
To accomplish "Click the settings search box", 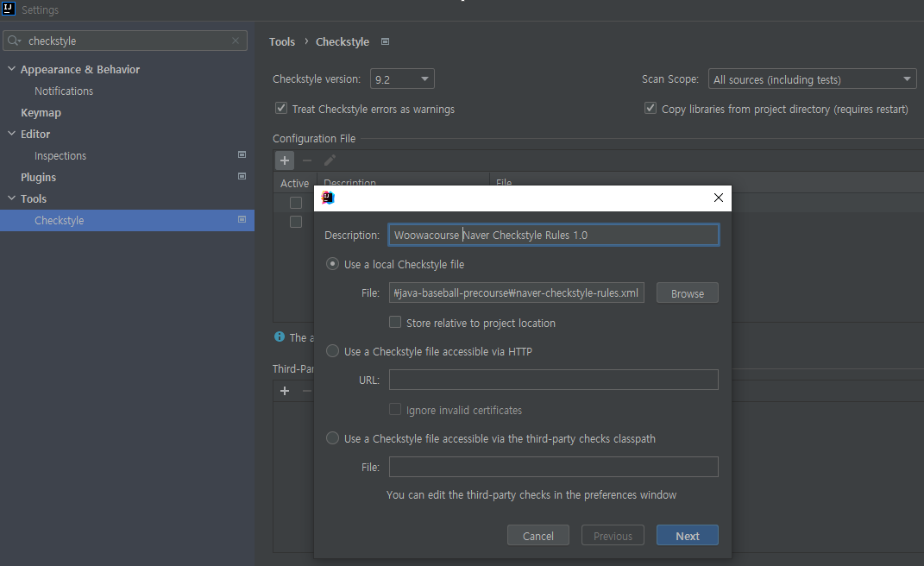I will point(125,41).
